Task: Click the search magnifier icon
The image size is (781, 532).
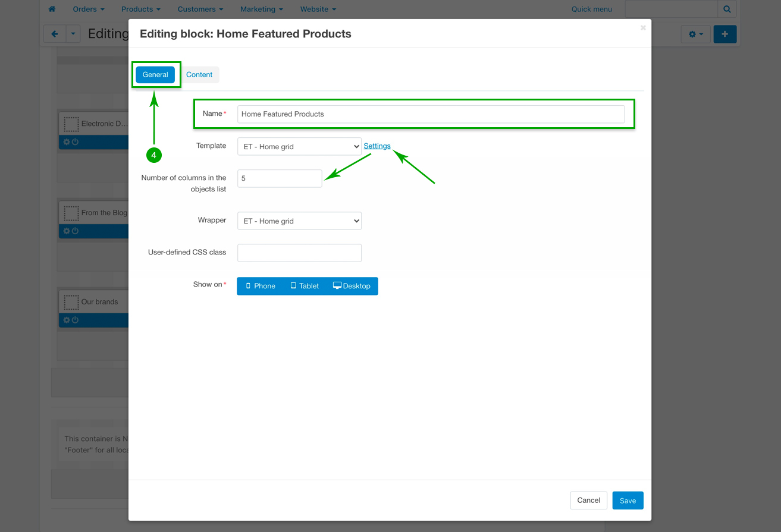Action: coord(727,10)
